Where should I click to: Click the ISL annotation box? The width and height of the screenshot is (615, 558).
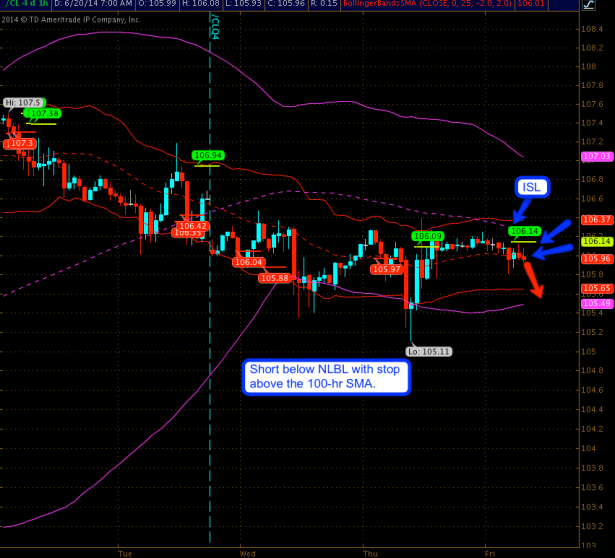click(x=530, y=187)
